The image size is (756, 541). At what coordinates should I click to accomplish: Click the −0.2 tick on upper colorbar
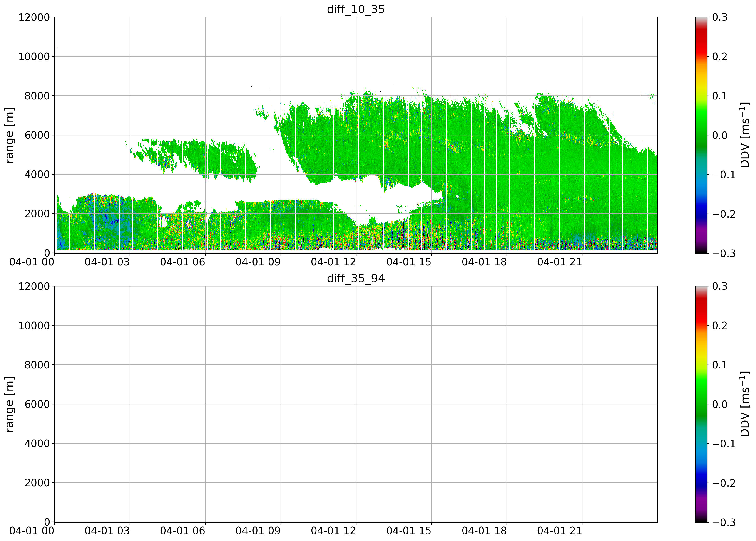724,214
